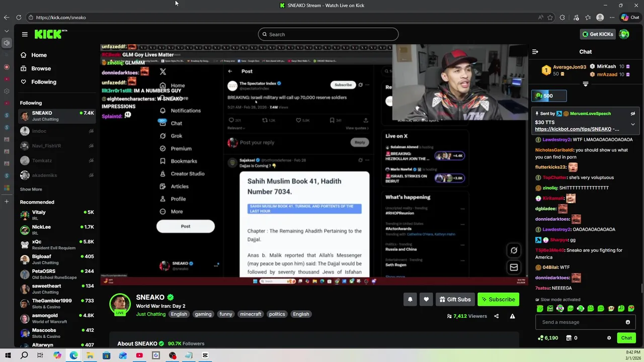Click the user avatar in the top right
This screenshot has height=362, width=644.
coord(624,34)
